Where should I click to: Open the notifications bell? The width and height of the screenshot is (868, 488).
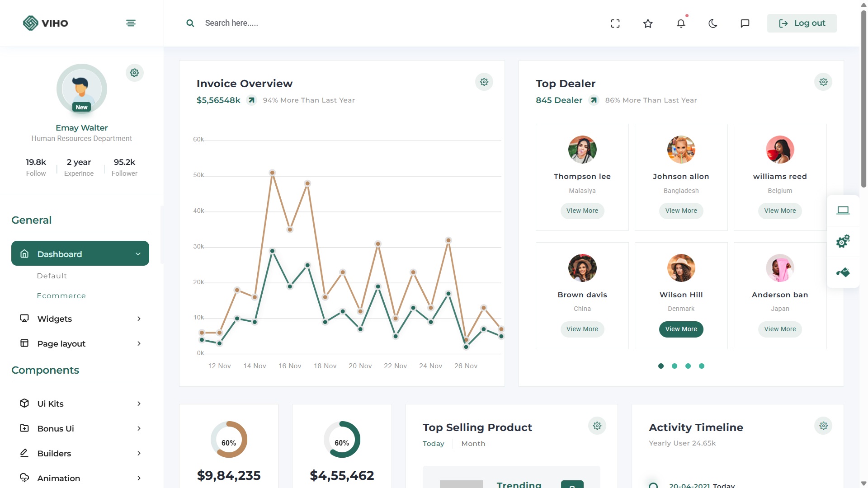coord(680,23)
